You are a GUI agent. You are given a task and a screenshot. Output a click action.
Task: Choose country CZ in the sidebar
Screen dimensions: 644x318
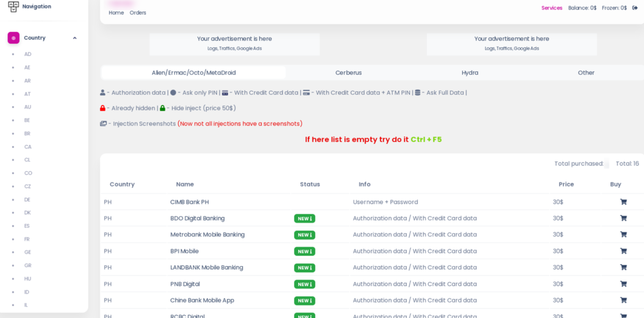[x=27, y=187]
